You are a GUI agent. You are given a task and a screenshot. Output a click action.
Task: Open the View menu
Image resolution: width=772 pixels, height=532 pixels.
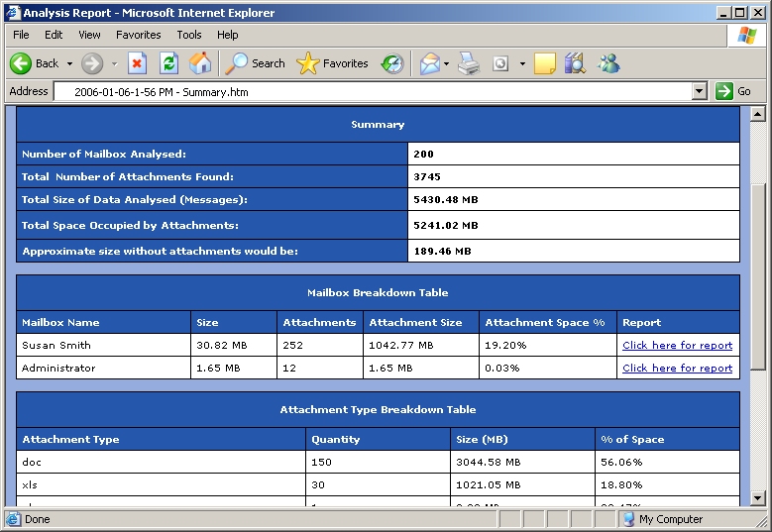89,35
